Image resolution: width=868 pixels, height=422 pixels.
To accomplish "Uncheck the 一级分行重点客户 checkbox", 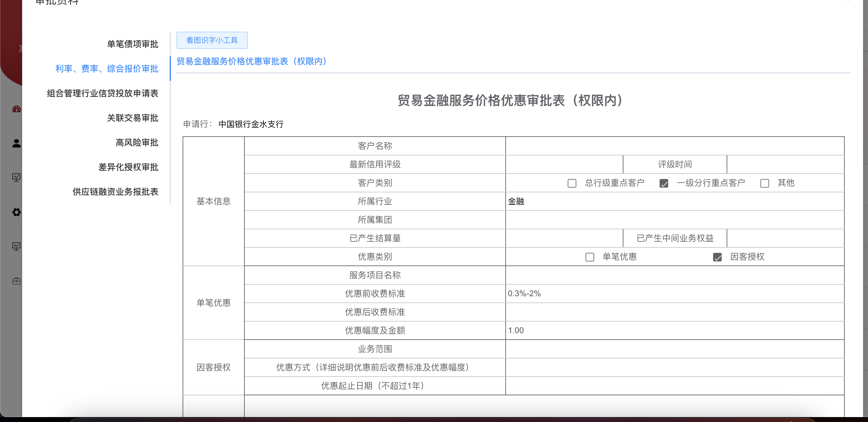I will tap(664, 183).
